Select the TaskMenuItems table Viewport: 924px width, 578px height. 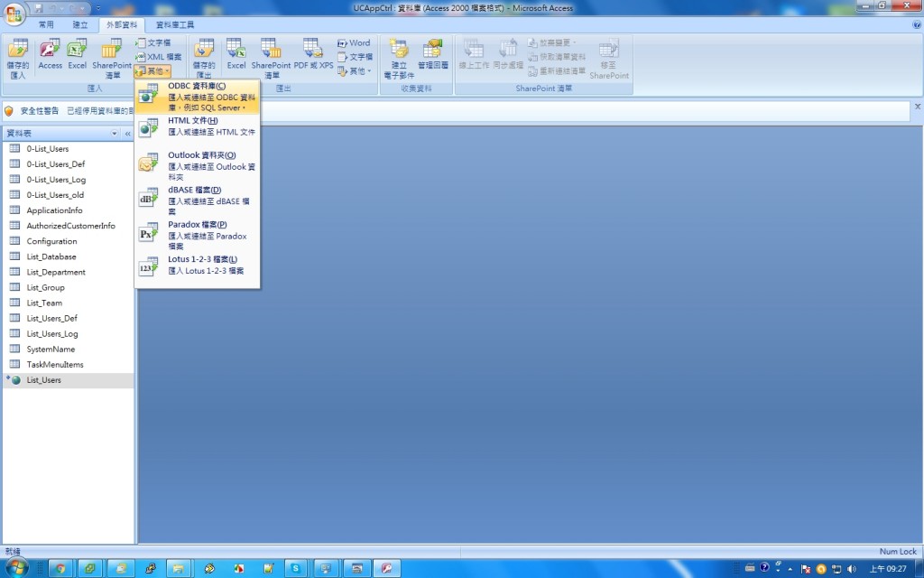pyautogui.click(x=69, y=365)
